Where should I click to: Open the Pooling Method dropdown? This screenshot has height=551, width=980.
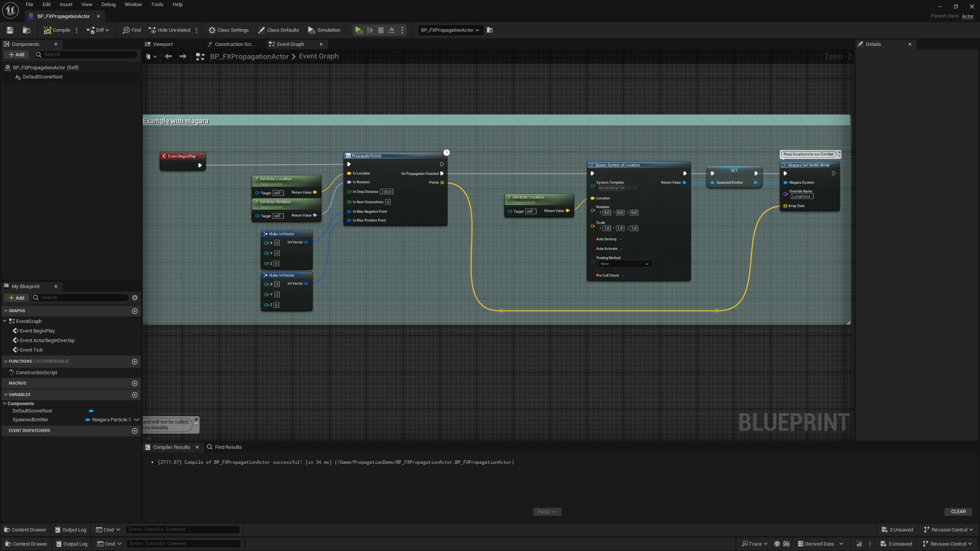625,264
